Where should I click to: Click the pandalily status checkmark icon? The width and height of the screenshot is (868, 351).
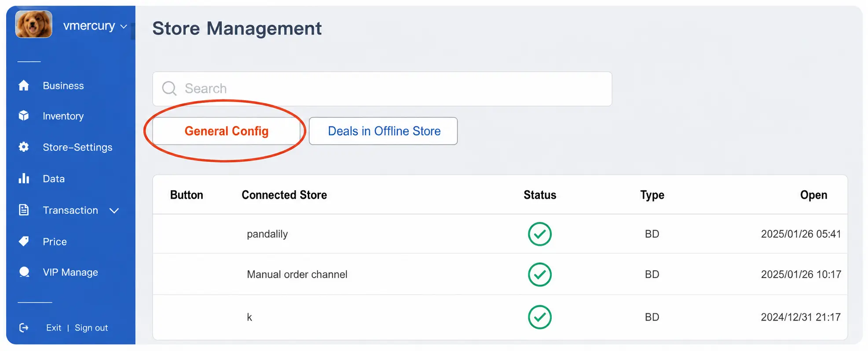[x=539, y=234]
